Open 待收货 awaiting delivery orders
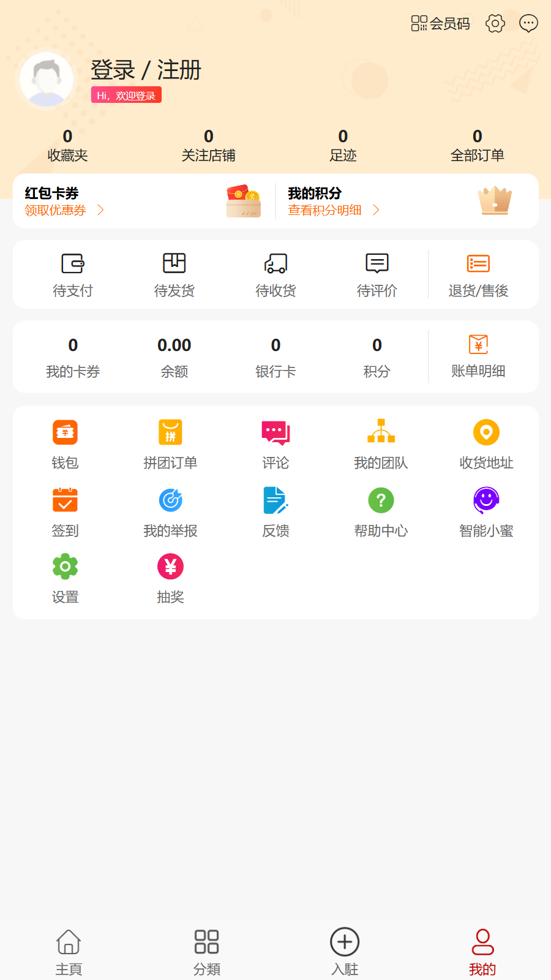 coord(275,276)
